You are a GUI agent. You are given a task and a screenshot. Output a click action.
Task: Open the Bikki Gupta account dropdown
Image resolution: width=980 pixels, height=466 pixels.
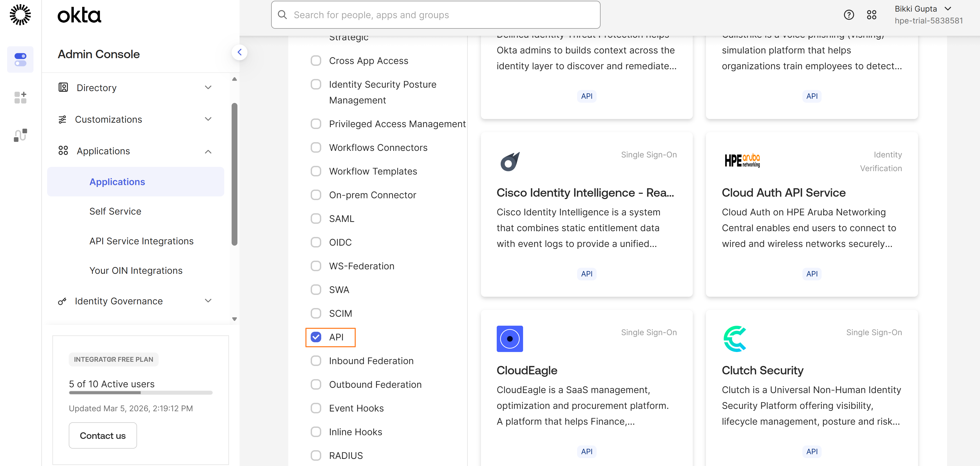947,9
